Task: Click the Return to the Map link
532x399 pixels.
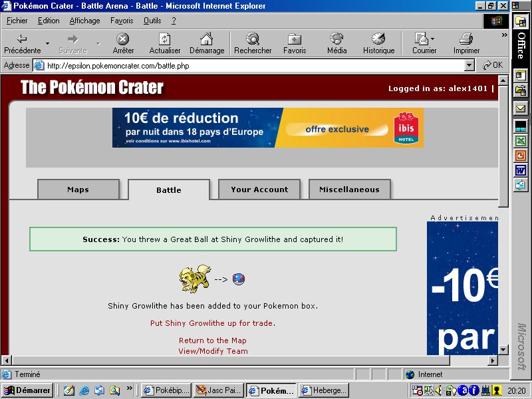Action: point(213,340)
